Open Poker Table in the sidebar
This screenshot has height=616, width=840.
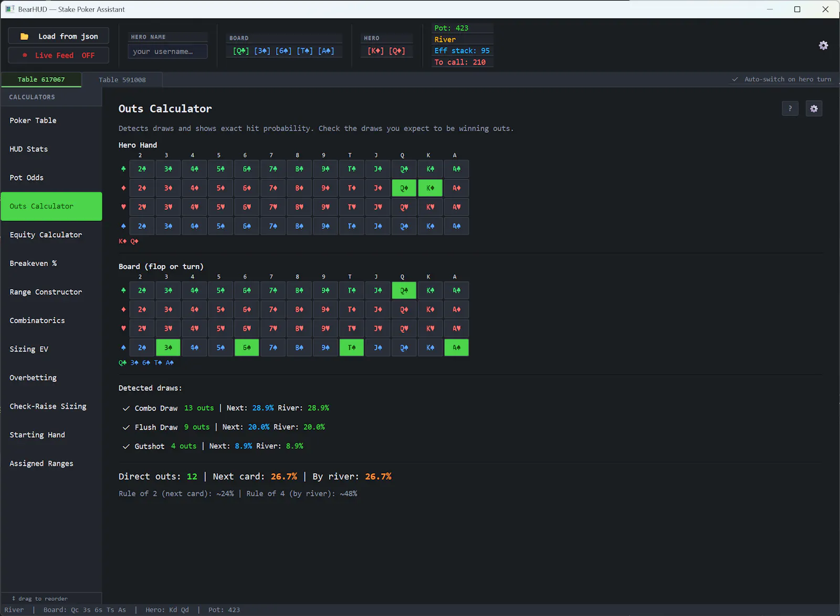click(51, 121)
